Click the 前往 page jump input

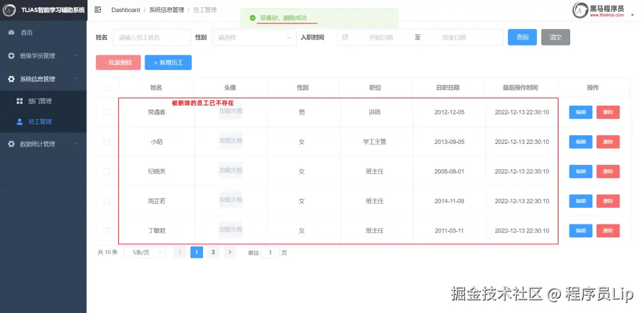[x=270, y=253]
